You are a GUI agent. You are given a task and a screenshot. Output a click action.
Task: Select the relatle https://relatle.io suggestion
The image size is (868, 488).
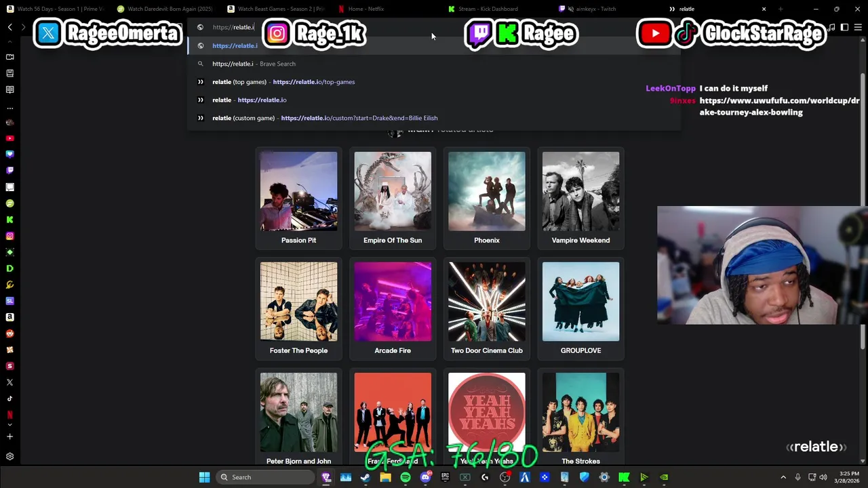pos(434,100)
